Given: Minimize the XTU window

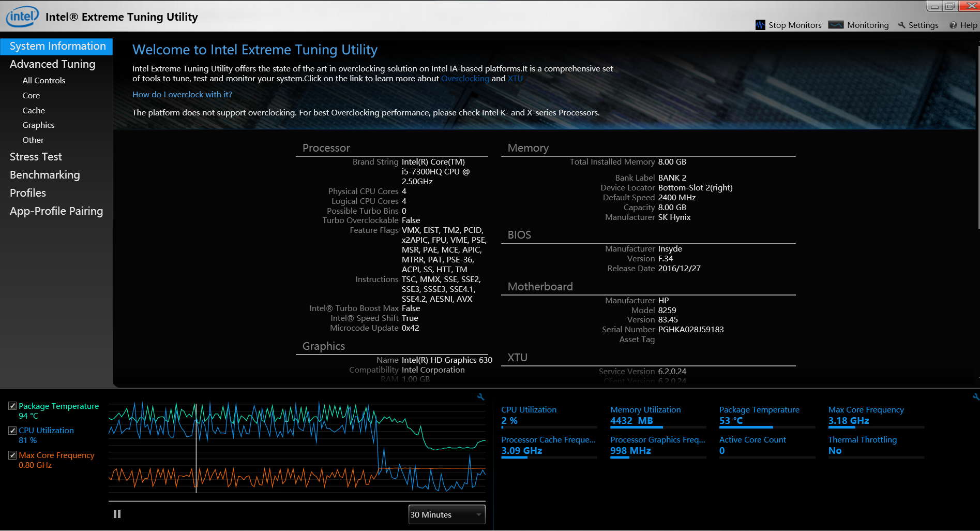Looking at the screenshot, I should pyautogui.click(x=934, y=6).
